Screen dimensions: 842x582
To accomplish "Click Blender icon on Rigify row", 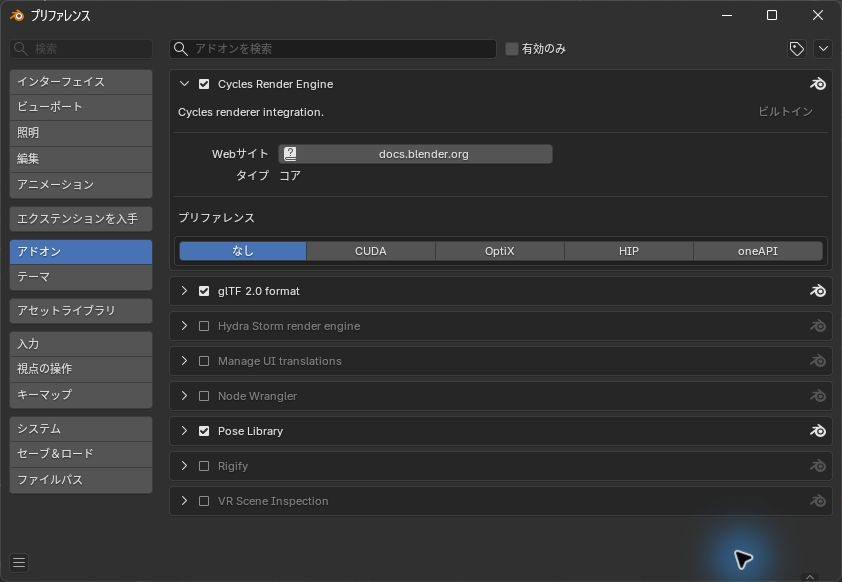I will click(x=817, y=466).
